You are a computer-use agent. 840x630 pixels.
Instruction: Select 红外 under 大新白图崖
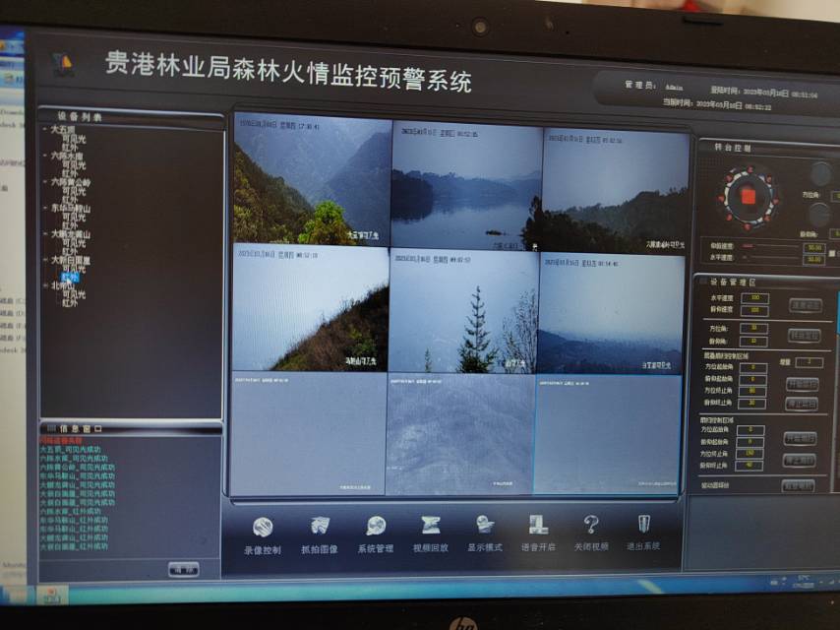[70, 278]
